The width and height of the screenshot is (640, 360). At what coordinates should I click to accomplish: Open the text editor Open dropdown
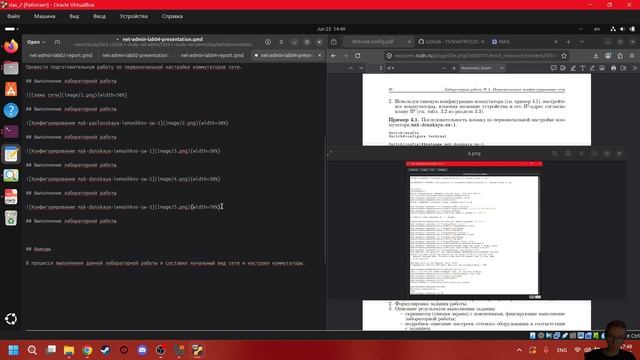coord(36,42)
